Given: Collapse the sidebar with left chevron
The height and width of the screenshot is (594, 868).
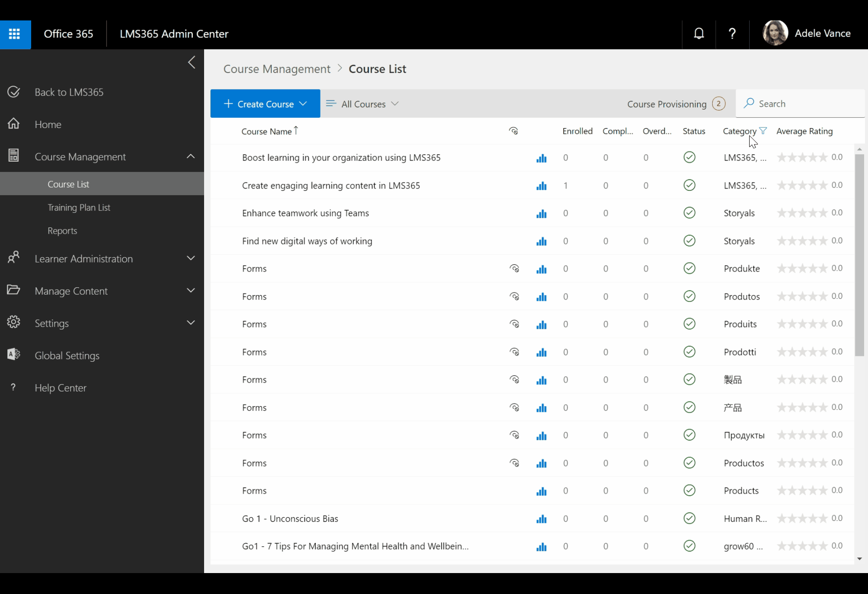Looking at the screenshot, I should 192,62.
